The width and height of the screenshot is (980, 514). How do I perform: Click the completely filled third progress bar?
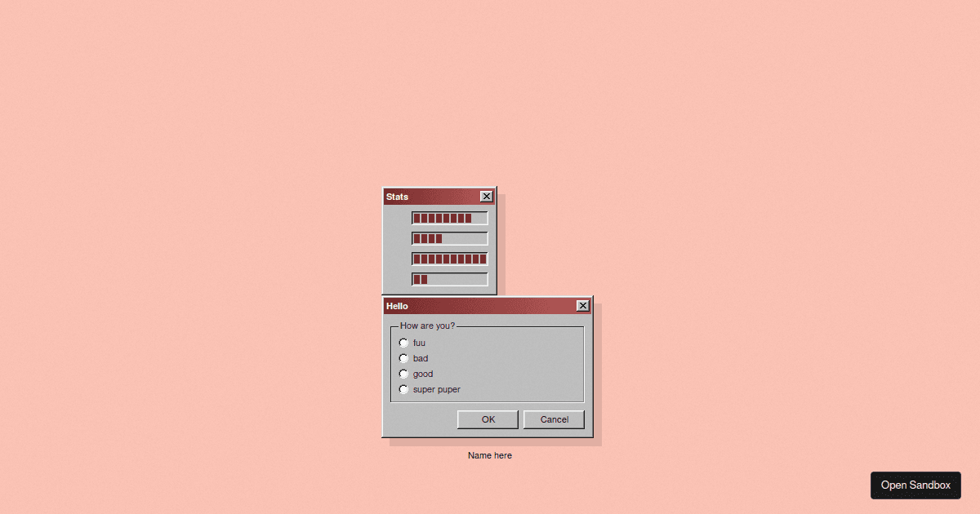450,259
